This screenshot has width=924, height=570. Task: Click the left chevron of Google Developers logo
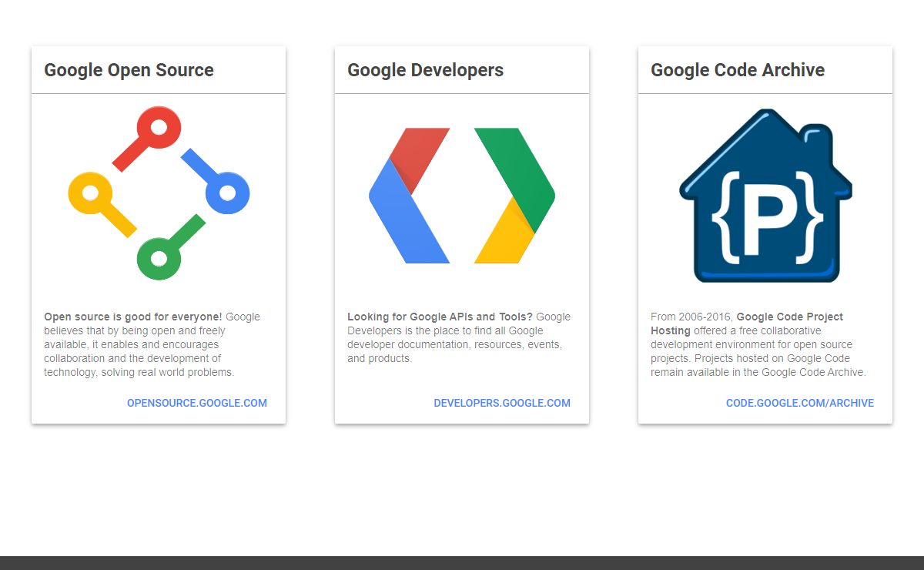click(408, 196)
